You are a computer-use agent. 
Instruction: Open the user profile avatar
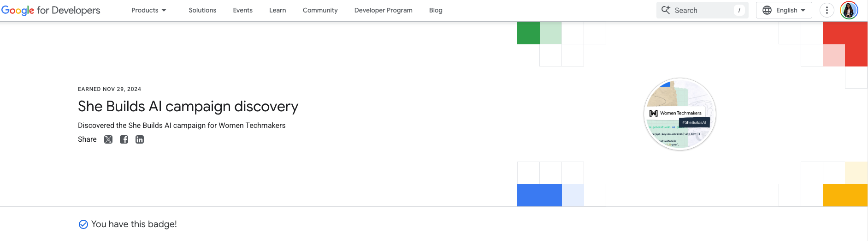849,10
